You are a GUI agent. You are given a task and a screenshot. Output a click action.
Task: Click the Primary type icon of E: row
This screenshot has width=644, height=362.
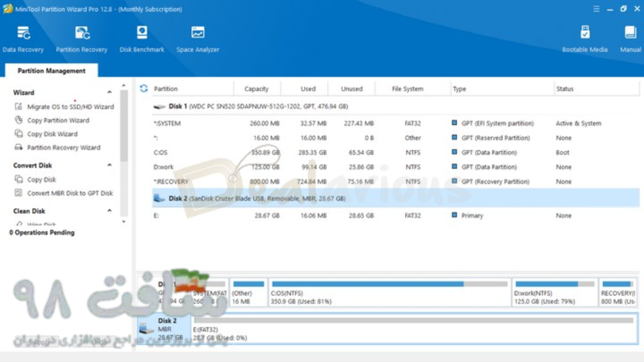(454, 215)
